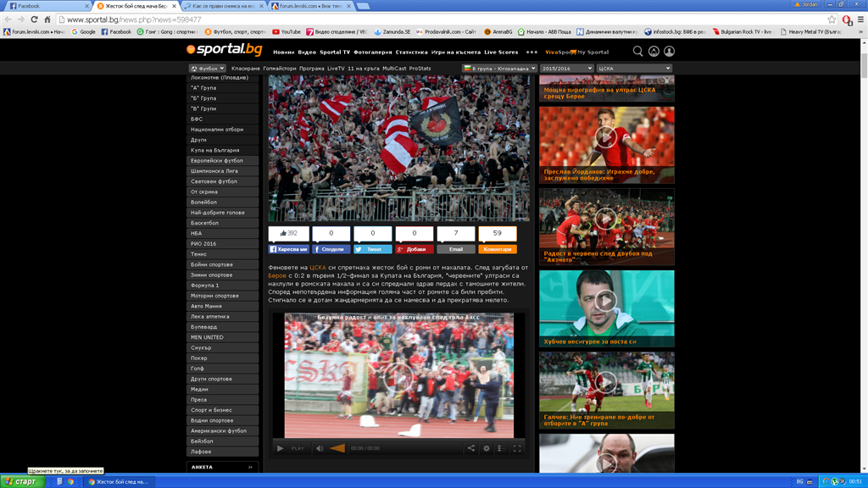The width and height of the screenshot is (868, 488).
Task: Select Волейбол in the left sidebar
Action: pyautogui.click(x=223, y=202)
